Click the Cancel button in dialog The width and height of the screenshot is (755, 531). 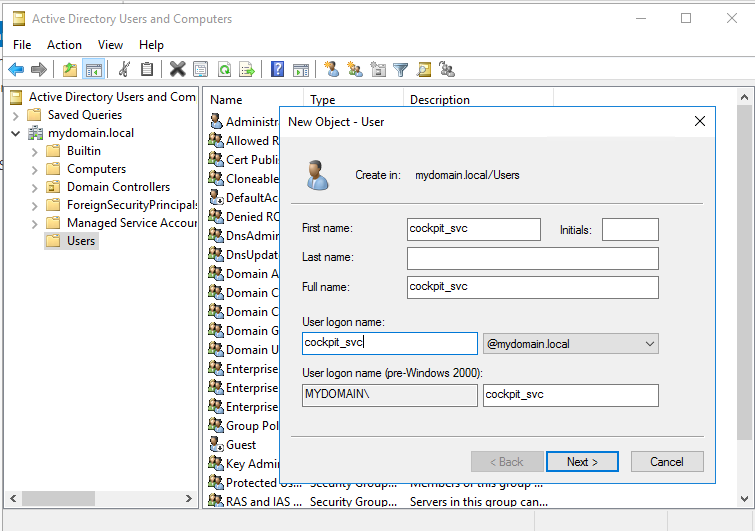[x=667, y=462]
